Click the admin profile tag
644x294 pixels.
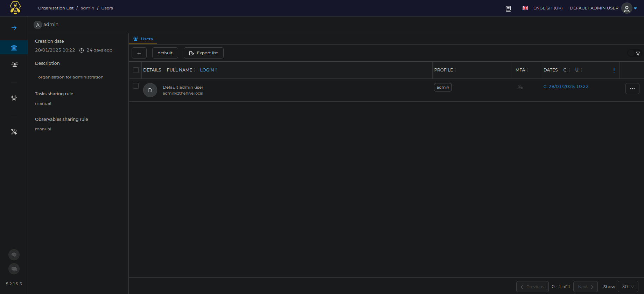(x=443, y=87)
